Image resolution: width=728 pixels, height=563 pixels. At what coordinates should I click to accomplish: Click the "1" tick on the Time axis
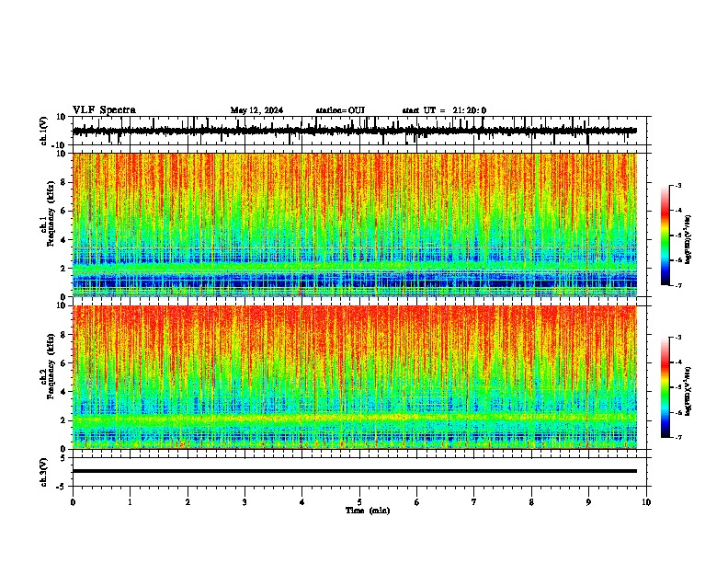click(130, 502)
